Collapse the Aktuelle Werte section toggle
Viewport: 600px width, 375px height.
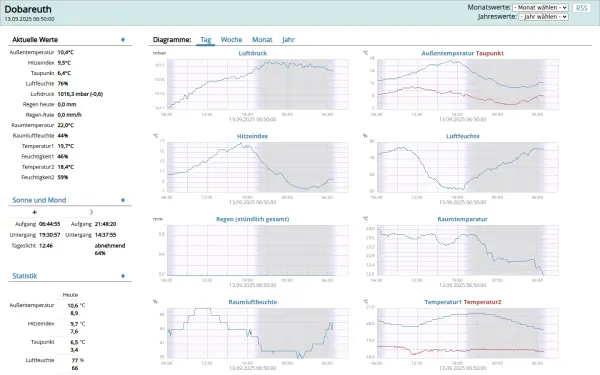point(123,39)
